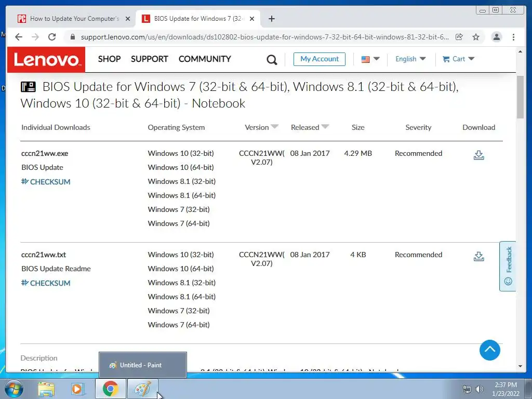Bookmark this page with the star icon
The height and width of the screenshot is (399, 532).
[x=476, y=37]
